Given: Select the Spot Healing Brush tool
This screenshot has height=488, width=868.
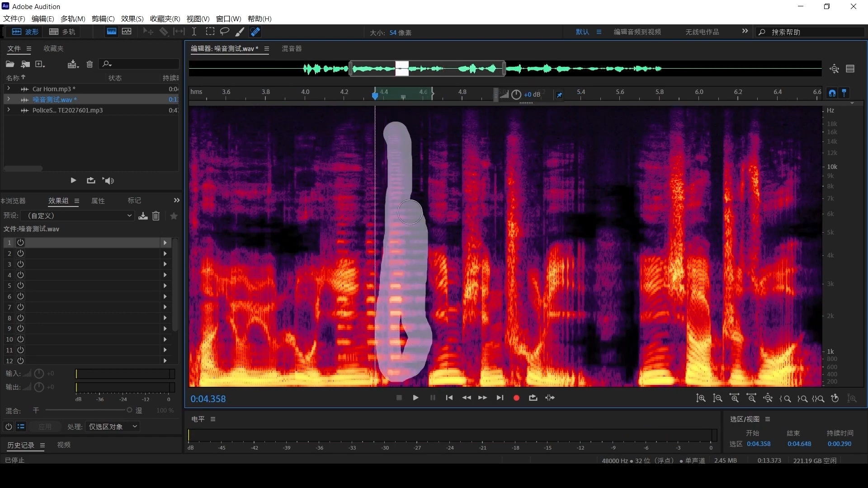Looking at the screenshot, I should 255,32.
